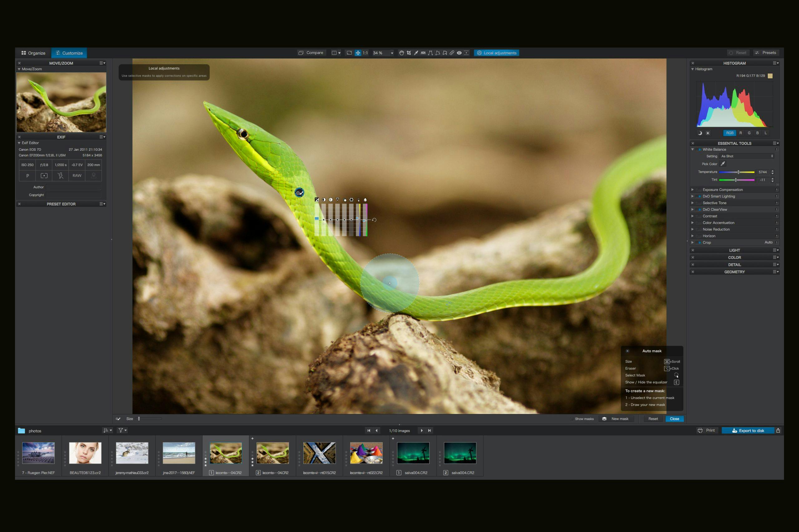Pick white balance eyedropper in toolbar
Screen dimensions: 799x532
click(416, 53)
